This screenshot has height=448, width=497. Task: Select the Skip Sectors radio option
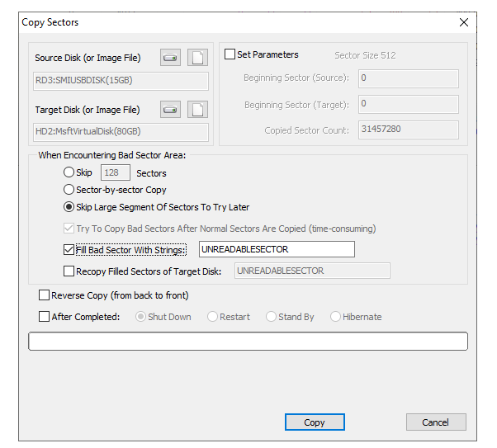[x=69, y=173]
